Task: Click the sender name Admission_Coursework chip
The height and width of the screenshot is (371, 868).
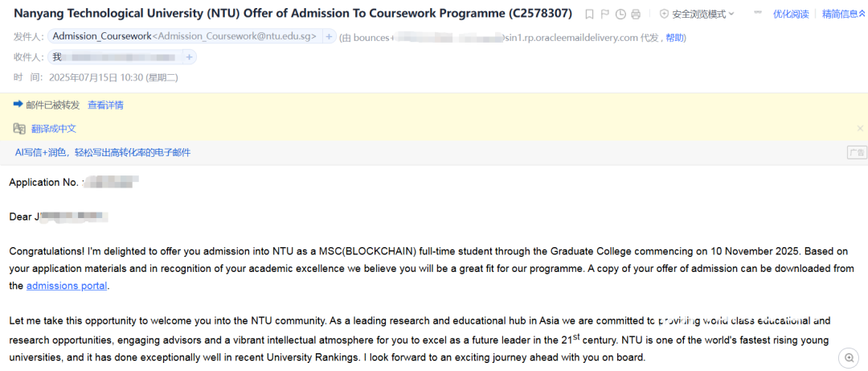Action: tap(101, 36)
